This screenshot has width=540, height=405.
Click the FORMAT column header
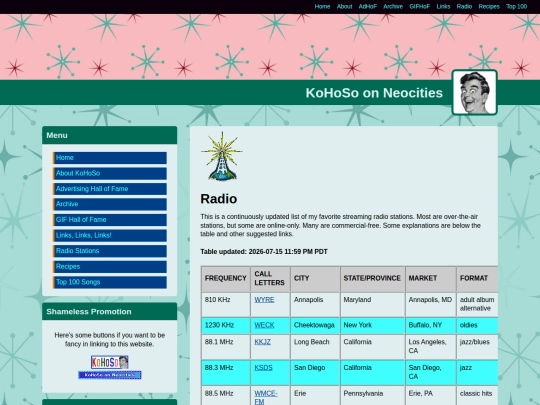477,278
